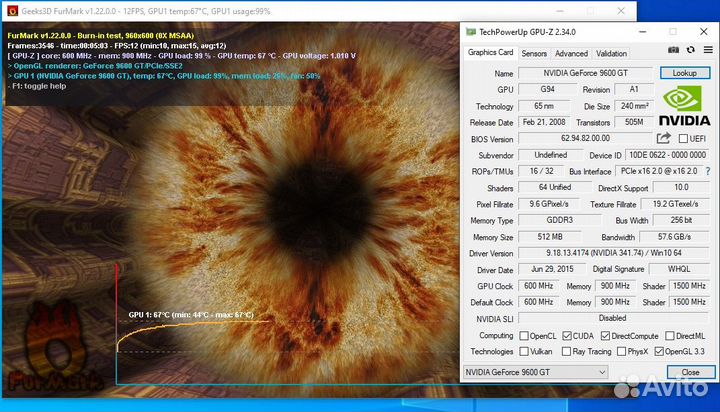
Task: Click the Revision value A1
Action: [x=634, y=89]
